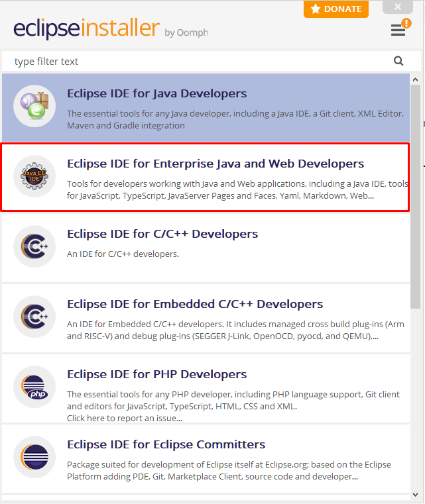This screenshot has height=504, width=425.
Task: Click the C/C++ Developers package icon
Action: 34,246
